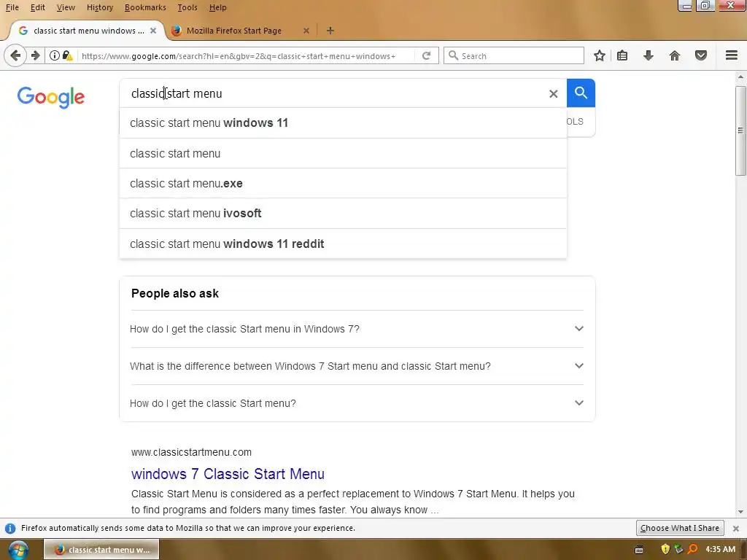The height and width of the screenshot is (560, 747).
Task: Click the blue Google search magnifier button
Action: [x=581, y=93]
